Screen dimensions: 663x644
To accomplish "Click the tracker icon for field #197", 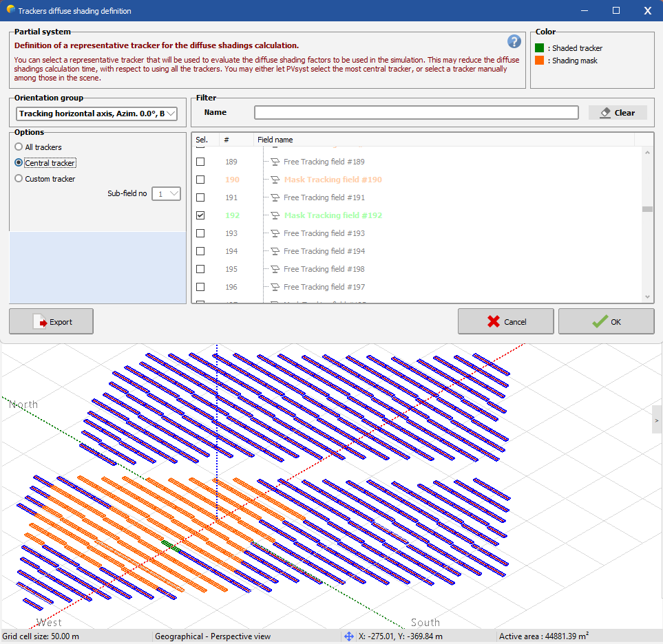I will point(275,287).
